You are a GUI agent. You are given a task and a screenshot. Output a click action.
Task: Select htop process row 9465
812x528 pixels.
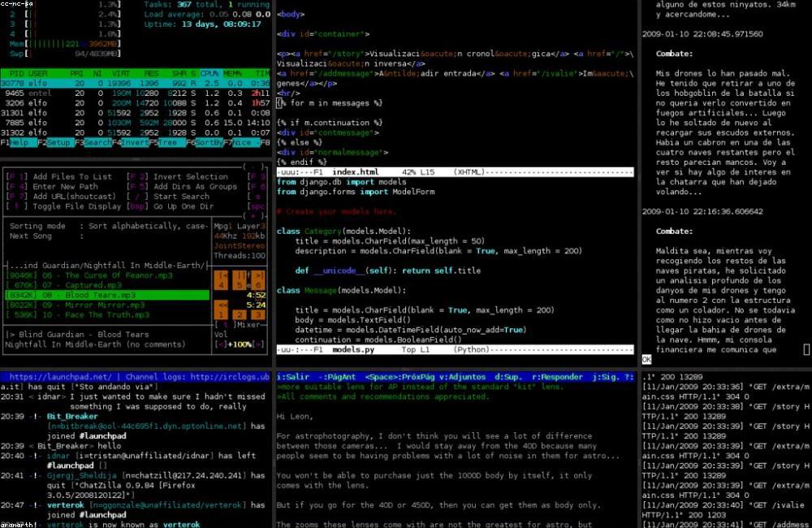pyautogui.click(x=135, y=93)
